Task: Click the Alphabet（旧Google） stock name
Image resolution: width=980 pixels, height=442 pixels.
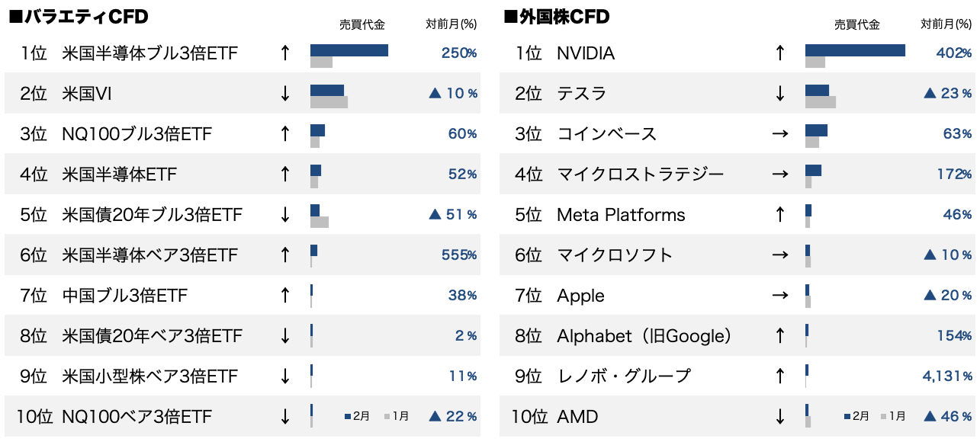Action: (645, 336)
